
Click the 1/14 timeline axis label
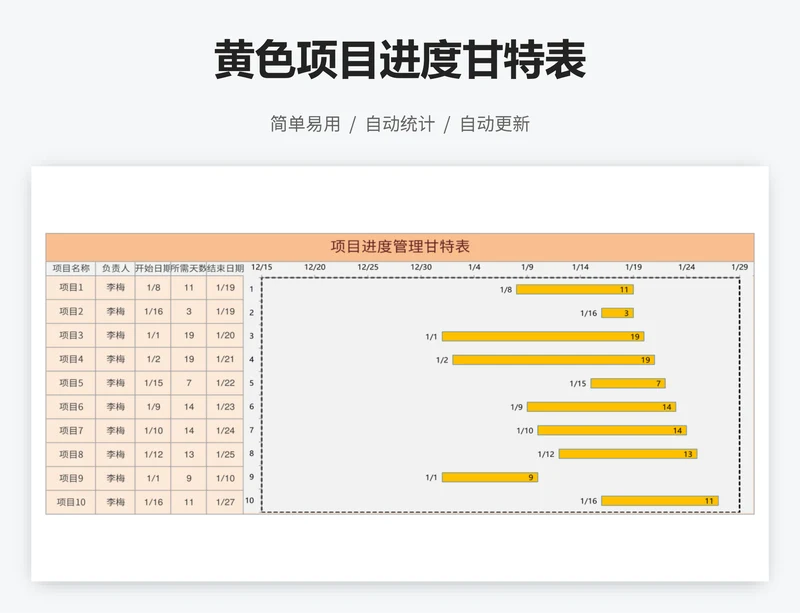(580, 267)
